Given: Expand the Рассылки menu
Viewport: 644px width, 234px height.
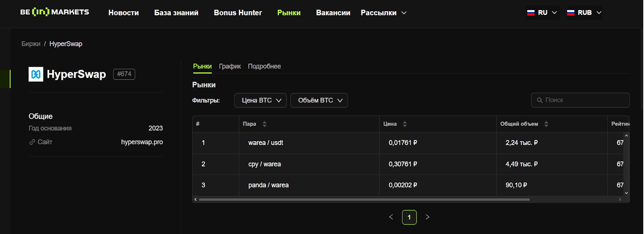Looking at the screenshot, I should (384, 13).
